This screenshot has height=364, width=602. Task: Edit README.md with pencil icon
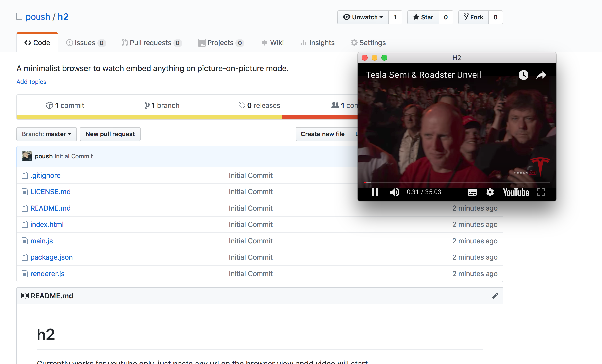pyautogui.click(x=495, y=296)
